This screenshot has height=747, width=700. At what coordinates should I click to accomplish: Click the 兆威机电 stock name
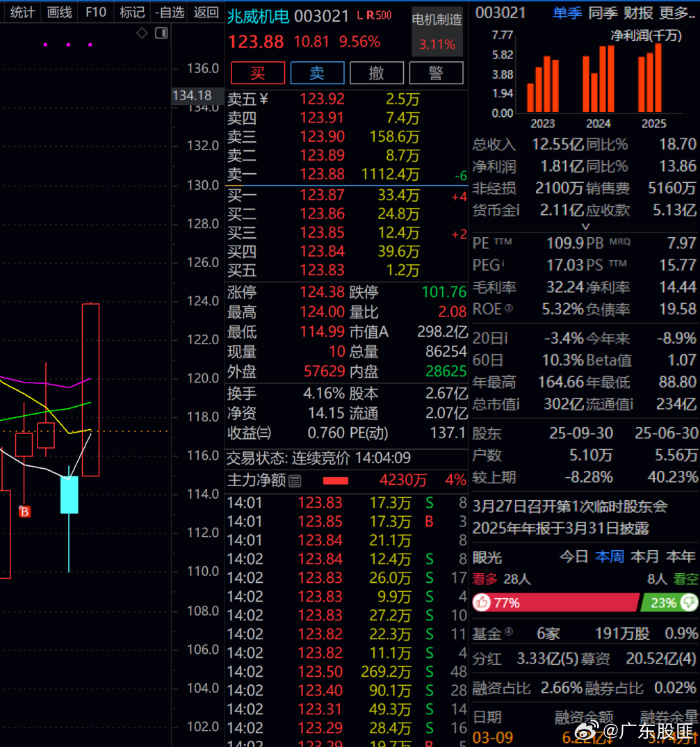(x=258, y=17)
